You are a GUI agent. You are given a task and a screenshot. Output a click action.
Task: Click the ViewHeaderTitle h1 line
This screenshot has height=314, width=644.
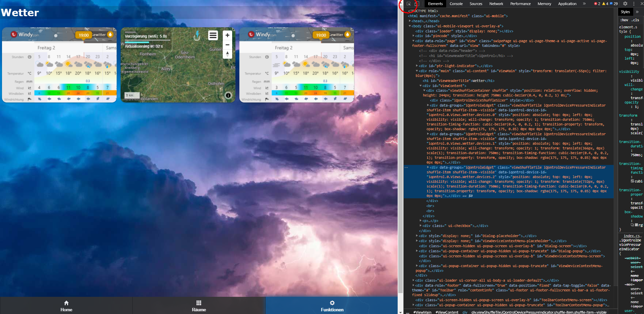tap(459, 81)
